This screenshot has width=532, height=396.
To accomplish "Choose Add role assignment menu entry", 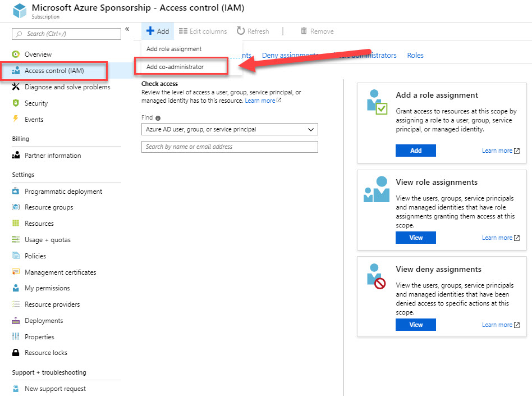I will click(x=174, y=49).
